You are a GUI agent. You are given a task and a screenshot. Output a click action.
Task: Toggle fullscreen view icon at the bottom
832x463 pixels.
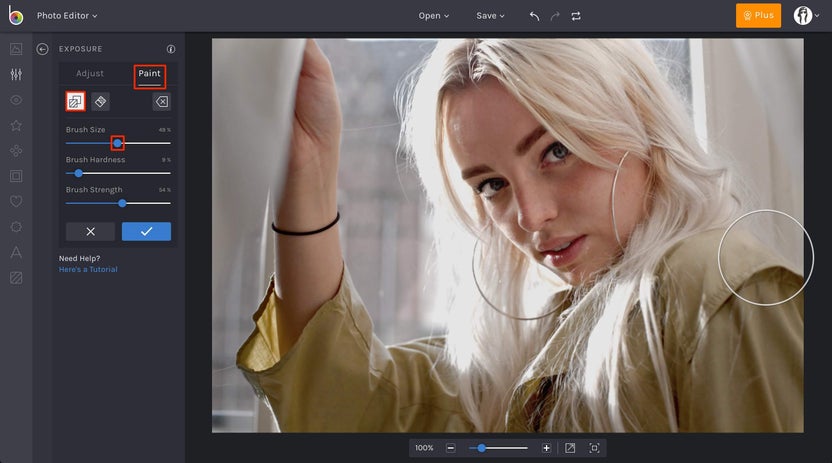pos(594,448)
